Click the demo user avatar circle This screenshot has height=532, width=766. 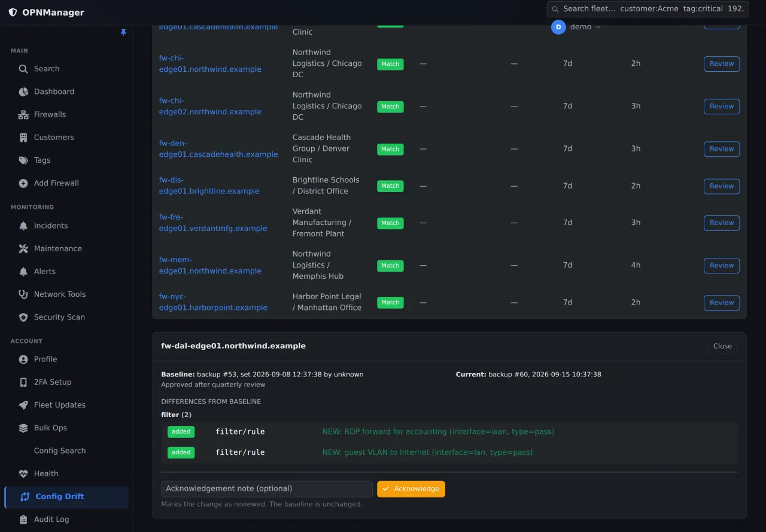(558, 27)
